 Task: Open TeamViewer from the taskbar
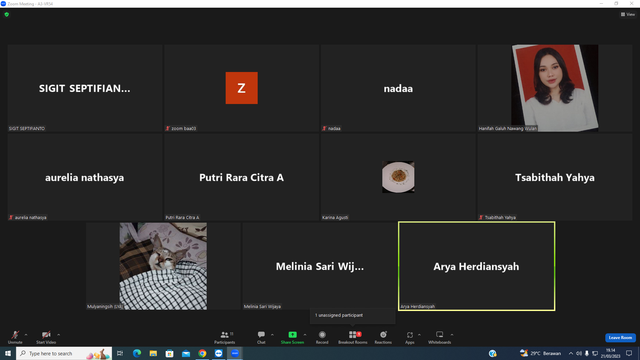[219, 353]
